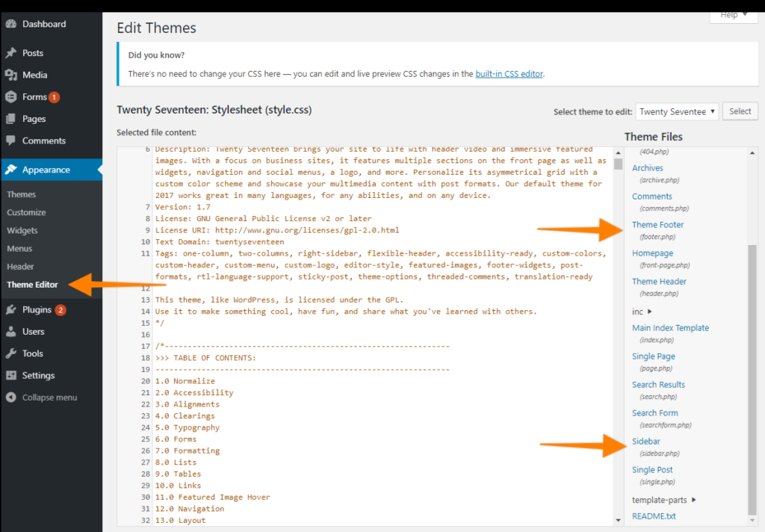Open the Theme Footer (footer.php) file
This screenshot has height=532, width=765.
coord(657,224)
